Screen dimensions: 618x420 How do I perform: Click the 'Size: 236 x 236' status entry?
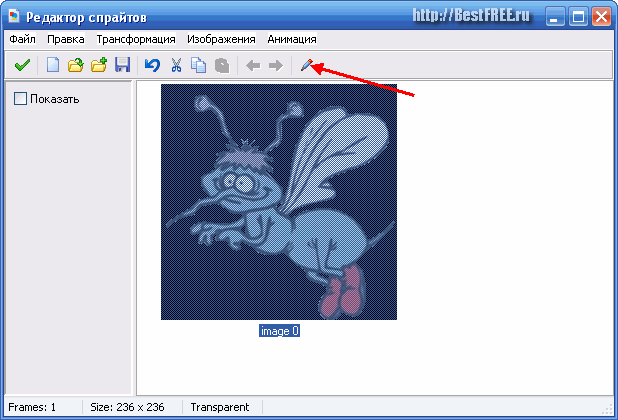[127, 407]
